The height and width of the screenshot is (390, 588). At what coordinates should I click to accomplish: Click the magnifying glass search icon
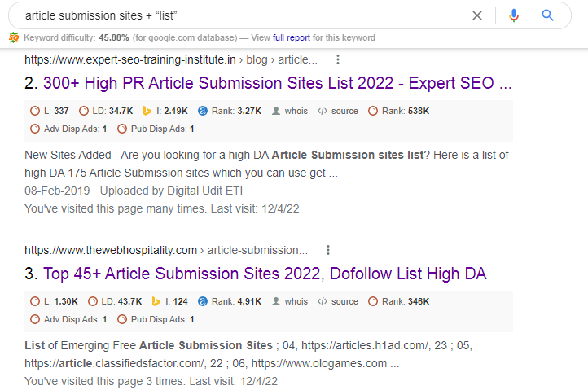[547, 15]
